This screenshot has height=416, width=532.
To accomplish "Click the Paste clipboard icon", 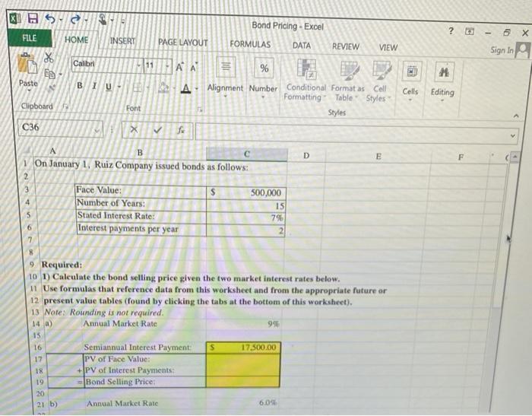I will point(27,64).
